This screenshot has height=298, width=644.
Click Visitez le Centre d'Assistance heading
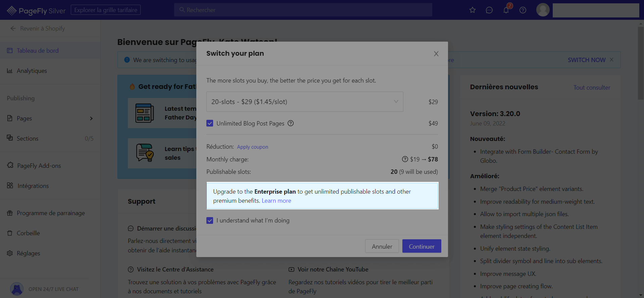tap(175, 269)
